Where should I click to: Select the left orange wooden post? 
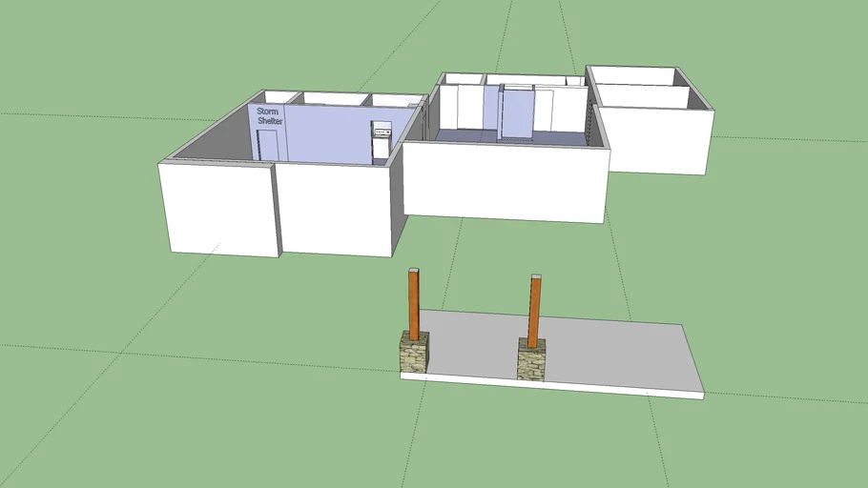point(414,304)
